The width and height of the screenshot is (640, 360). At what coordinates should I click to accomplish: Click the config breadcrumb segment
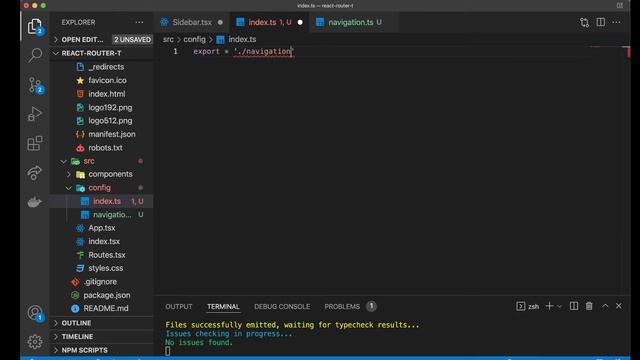click(194, 40)
